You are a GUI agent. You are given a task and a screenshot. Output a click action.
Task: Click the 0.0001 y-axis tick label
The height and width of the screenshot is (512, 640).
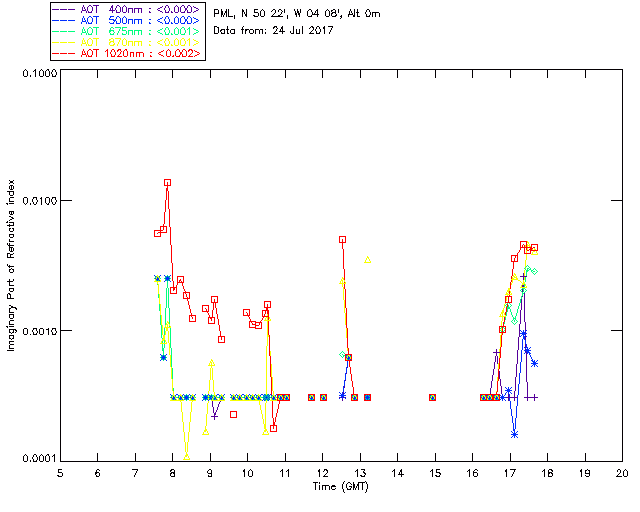(40, 459)
